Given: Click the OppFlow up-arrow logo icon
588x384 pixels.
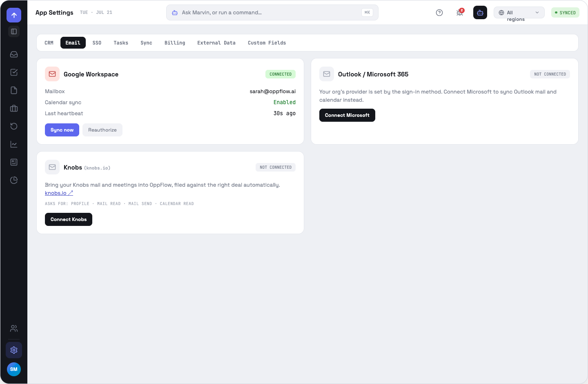Looking at the screenshot, I should point(14,15).
